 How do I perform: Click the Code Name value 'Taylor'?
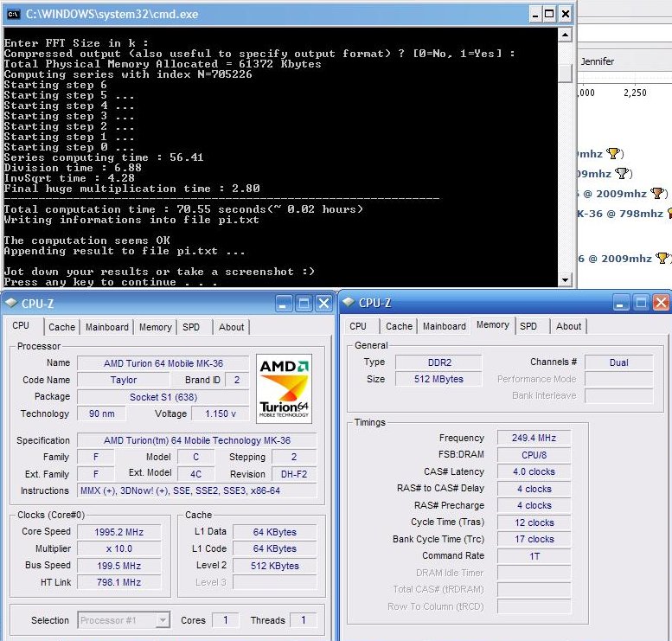(x=124, y=380)
